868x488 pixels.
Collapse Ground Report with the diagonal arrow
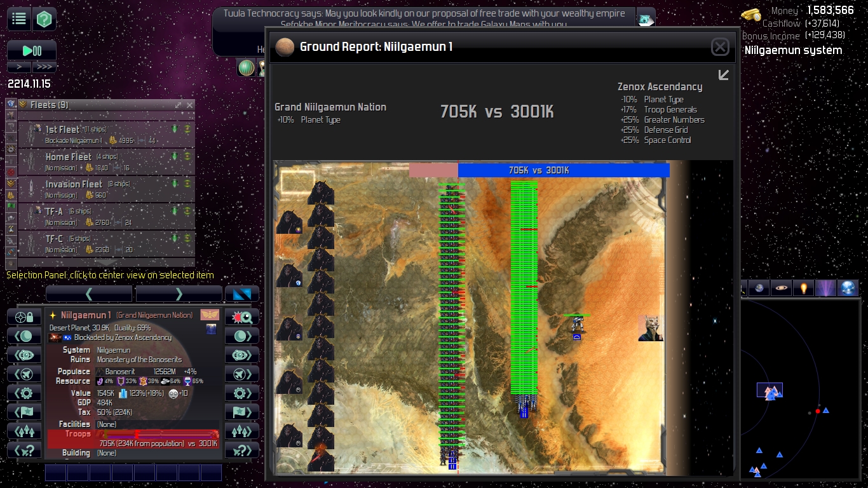click(x=723, y=75)
